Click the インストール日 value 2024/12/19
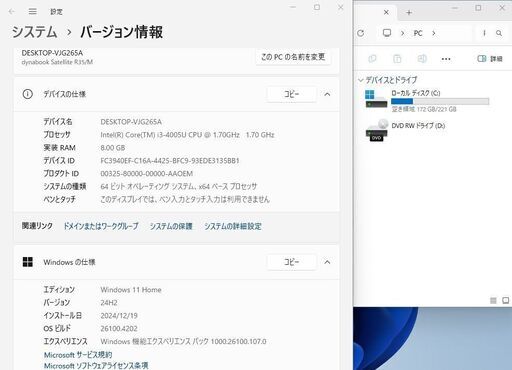The height and width of the screenshot is (370, 512). point(119,315)
